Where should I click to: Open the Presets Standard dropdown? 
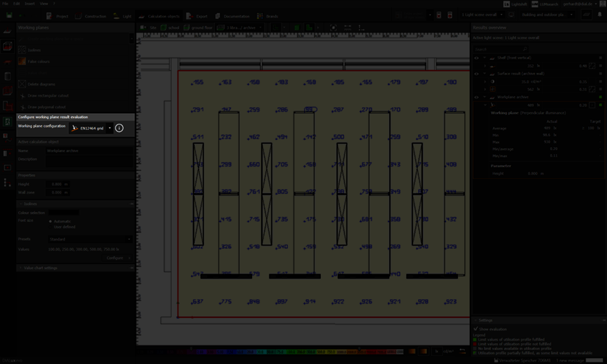click(x=90, y=239)
